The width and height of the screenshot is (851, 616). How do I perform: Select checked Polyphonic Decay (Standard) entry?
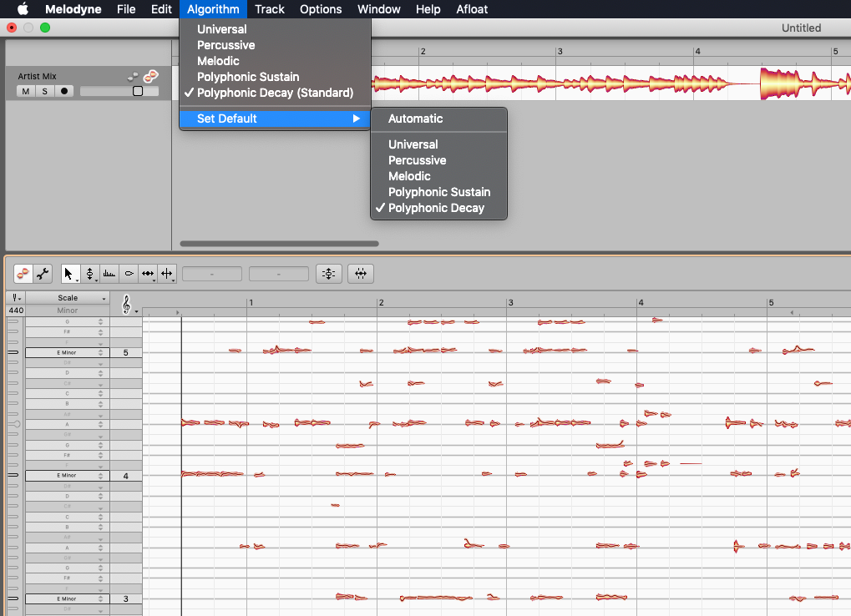click(x=275, y=93)
